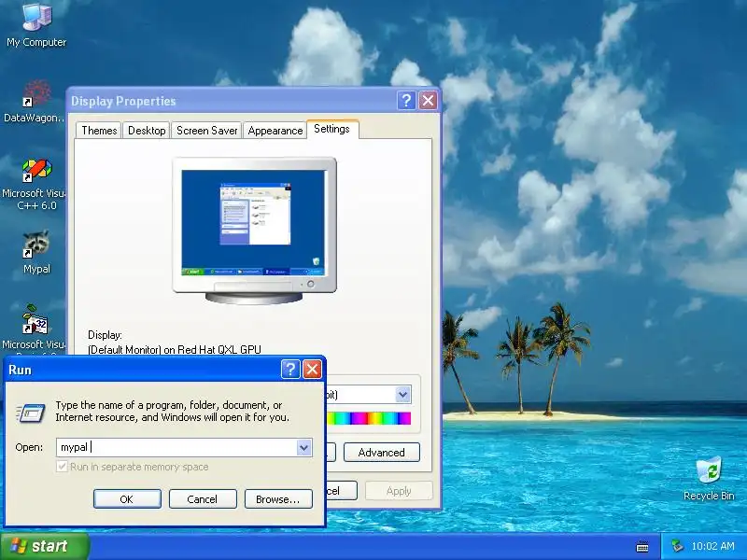Select the Recycle Bin icon
Image resolution: width=747 pixels, height=560 pixels.
click(x=709, y=479)
